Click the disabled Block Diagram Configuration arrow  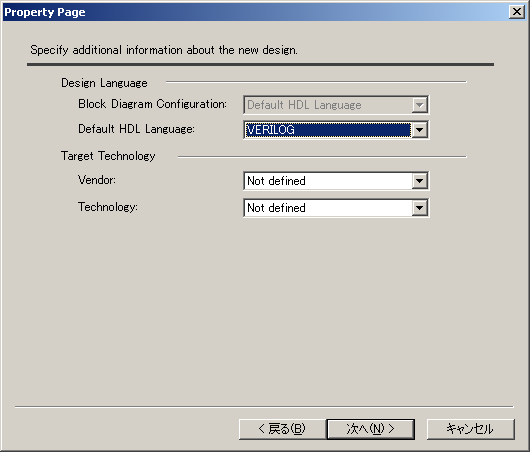pos(419,105)
